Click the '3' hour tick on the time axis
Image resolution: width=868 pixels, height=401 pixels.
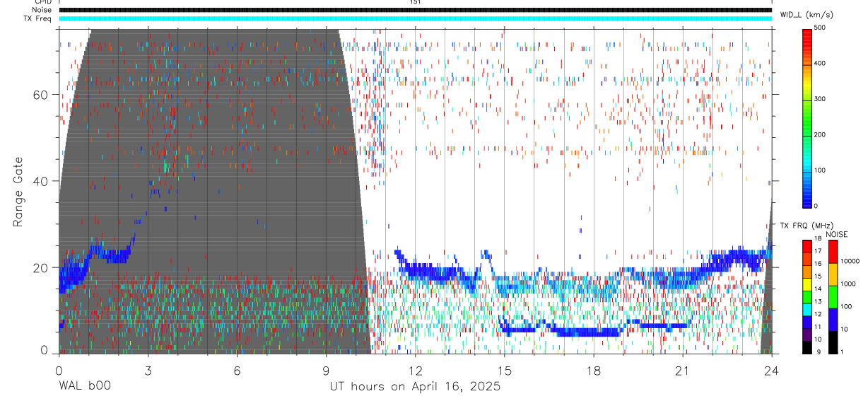click(x=148, y=370)
